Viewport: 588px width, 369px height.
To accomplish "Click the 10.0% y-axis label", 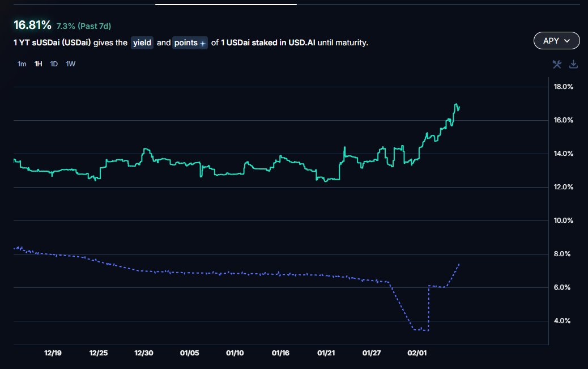I will pos(563,220).
